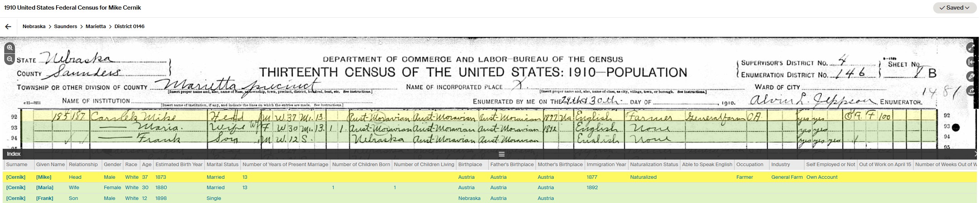Click the Estimated Birth Year column header
The width and height of the screenshot is (980, 203).
[179, 165]
